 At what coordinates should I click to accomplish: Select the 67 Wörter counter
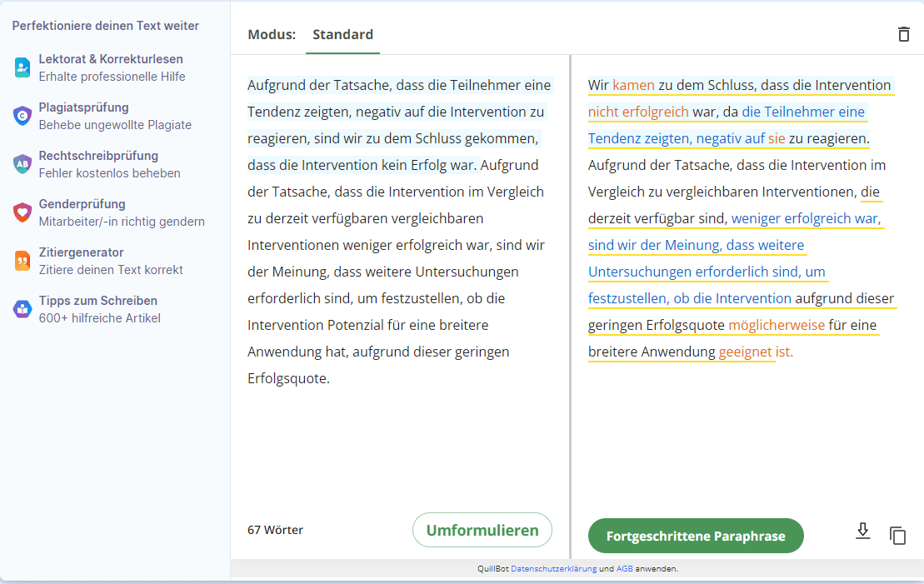274,529
